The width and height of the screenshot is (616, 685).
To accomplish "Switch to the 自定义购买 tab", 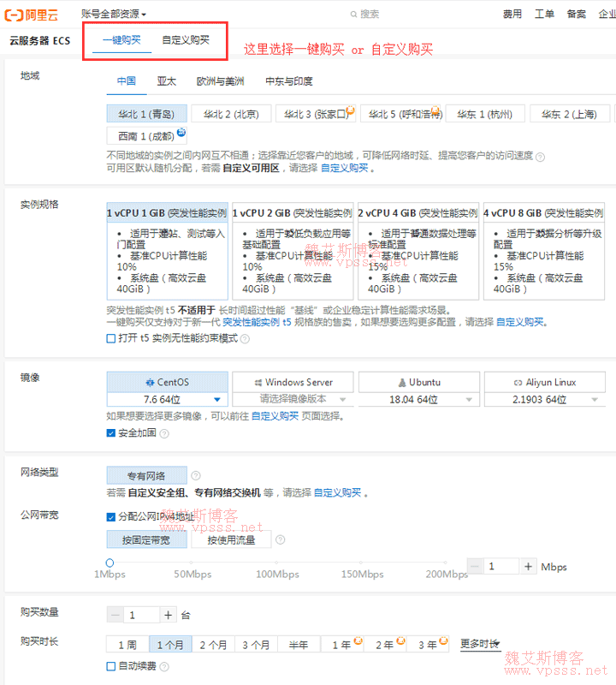I will tap(186, 40).
